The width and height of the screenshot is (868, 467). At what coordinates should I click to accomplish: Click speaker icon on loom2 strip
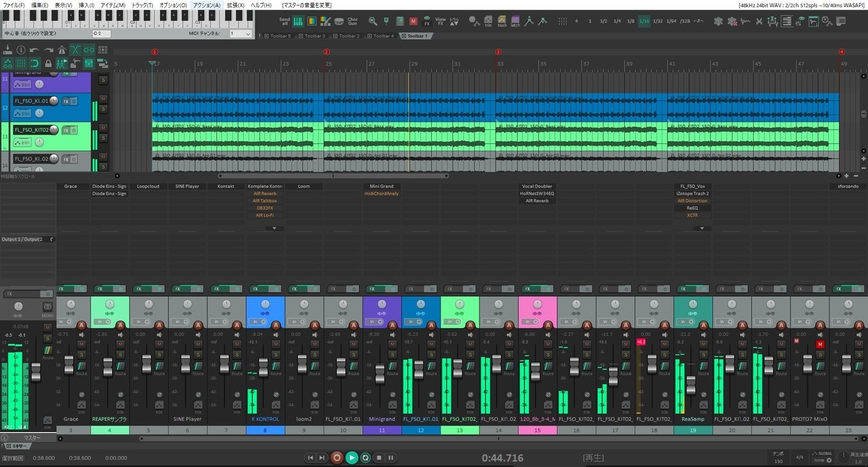[x=315, y=335]
